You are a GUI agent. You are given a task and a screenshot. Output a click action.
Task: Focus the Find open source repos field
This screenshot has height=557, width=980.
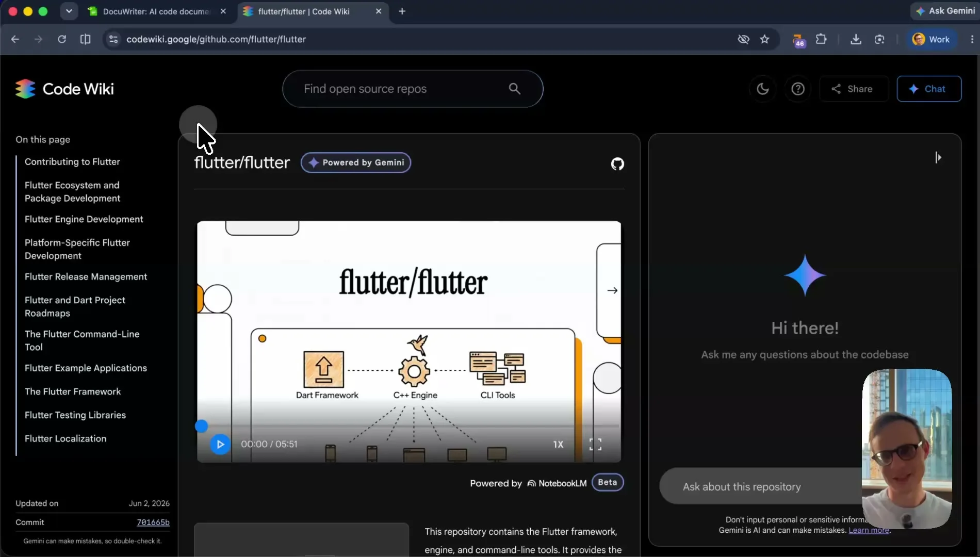tap(413, 89)
